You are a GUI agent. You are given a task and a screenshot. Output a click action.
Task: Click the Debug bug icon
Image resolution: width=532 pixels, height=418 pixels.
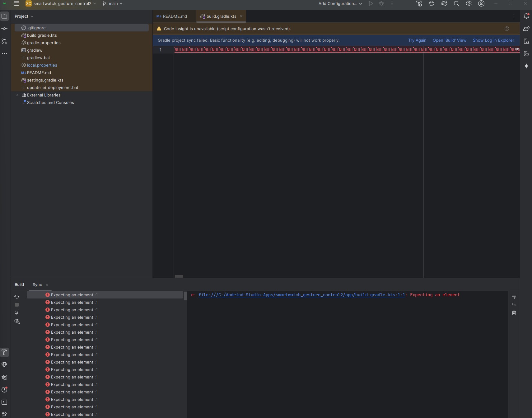pos(381,4)
